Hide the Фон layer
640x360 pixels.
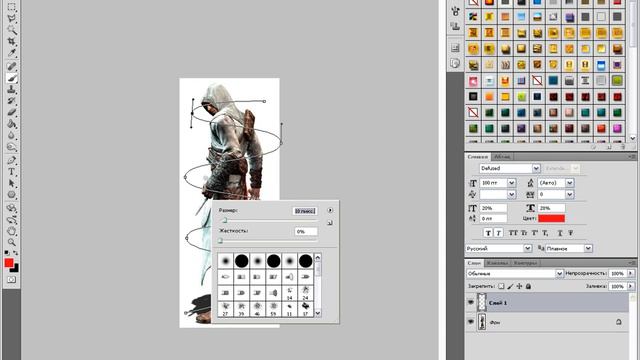tap(471, 322)
